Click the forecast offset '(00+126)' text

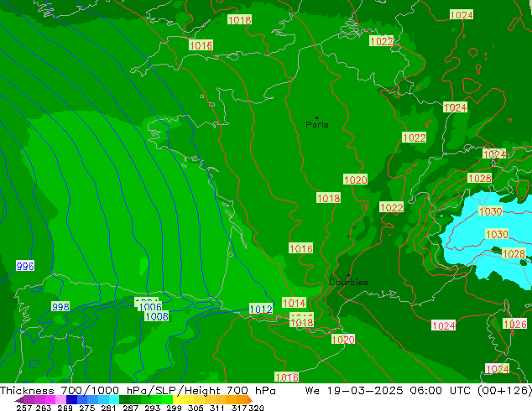point(504,391)
